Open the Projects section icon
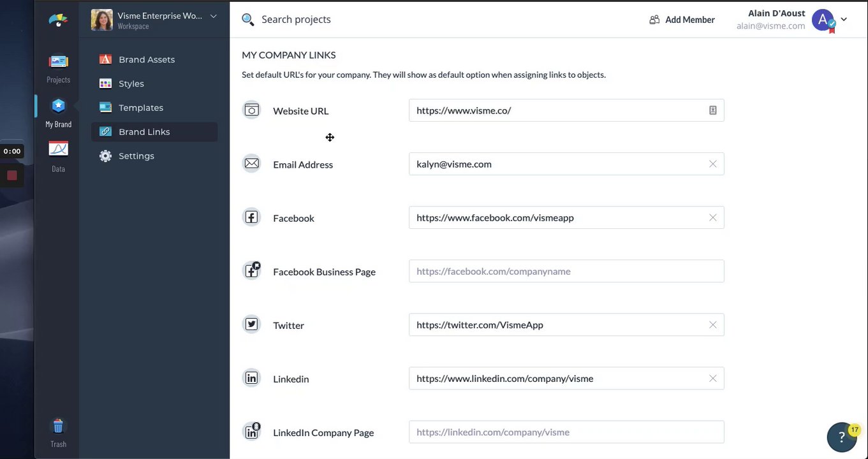The height and width of the screenshot is (459, 868). (58, 62)
